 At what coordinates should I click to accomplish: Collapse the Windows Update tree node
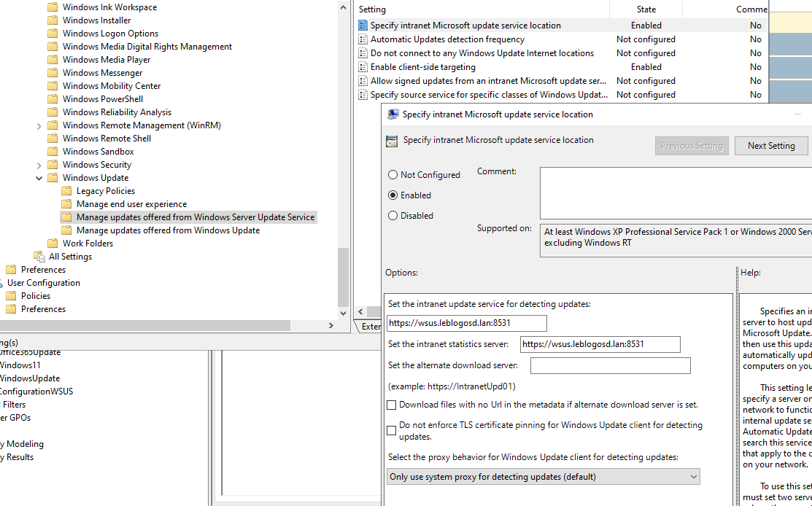[x=39, y=177]
